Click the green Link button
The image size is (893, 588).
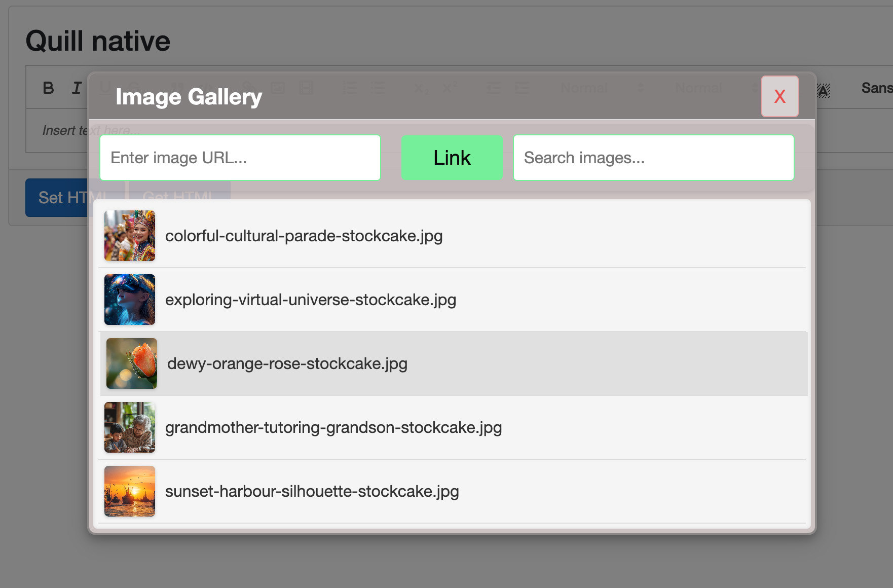[x=452, y=158]
